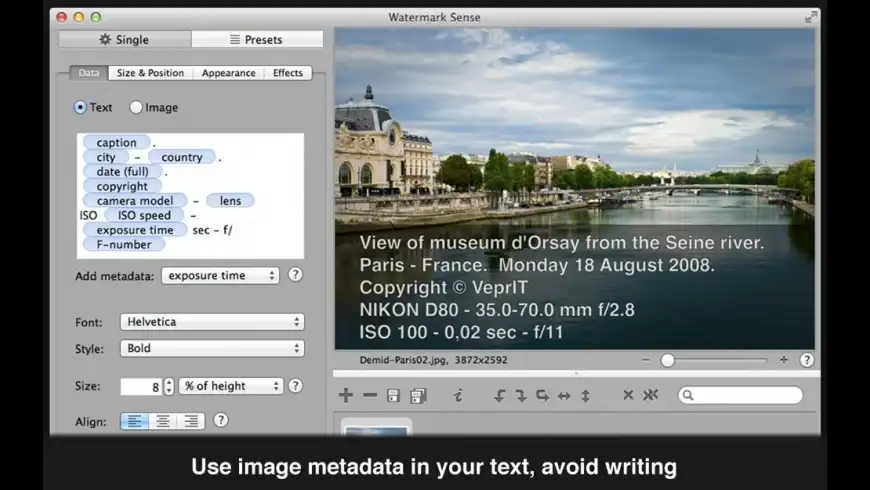Switch to the Size & Position tab
Viewport: 870px width, 490px height.
point(150,73)
